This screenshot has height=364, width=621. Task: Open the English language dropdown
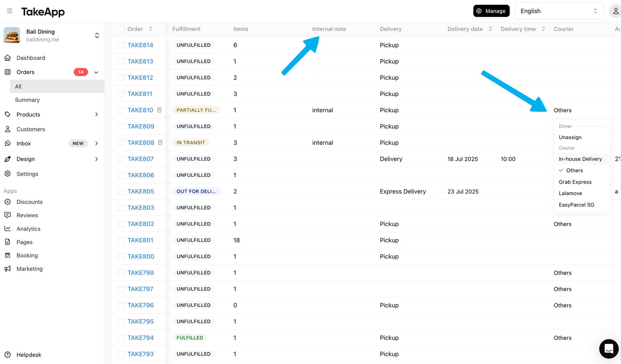tap(559, 11)
